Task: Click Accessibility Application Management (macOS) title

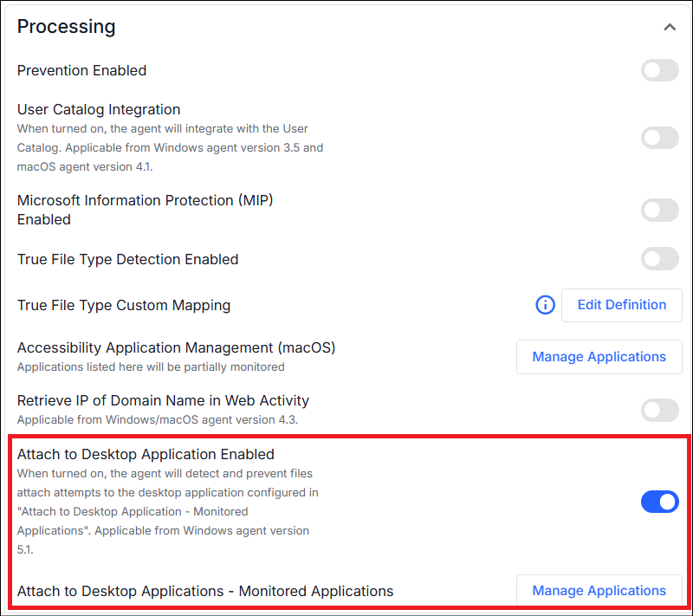Action: [x=176, y=348]
